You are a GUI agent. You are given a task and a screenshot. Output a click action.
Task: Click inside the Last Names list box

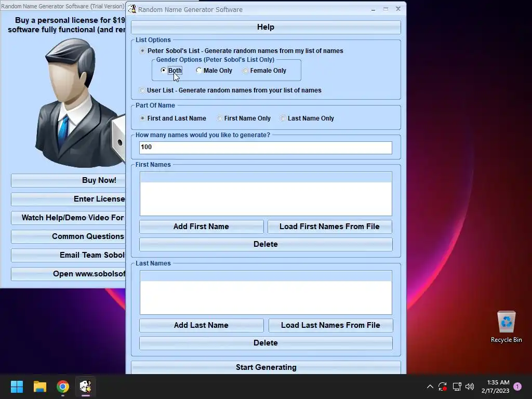(x=265, y=292)
